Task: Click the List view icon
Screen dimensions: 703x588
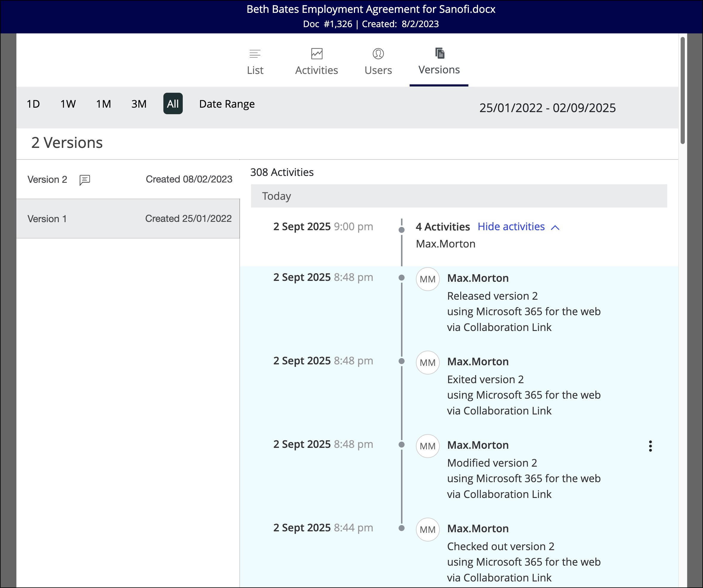Action: 255,54
